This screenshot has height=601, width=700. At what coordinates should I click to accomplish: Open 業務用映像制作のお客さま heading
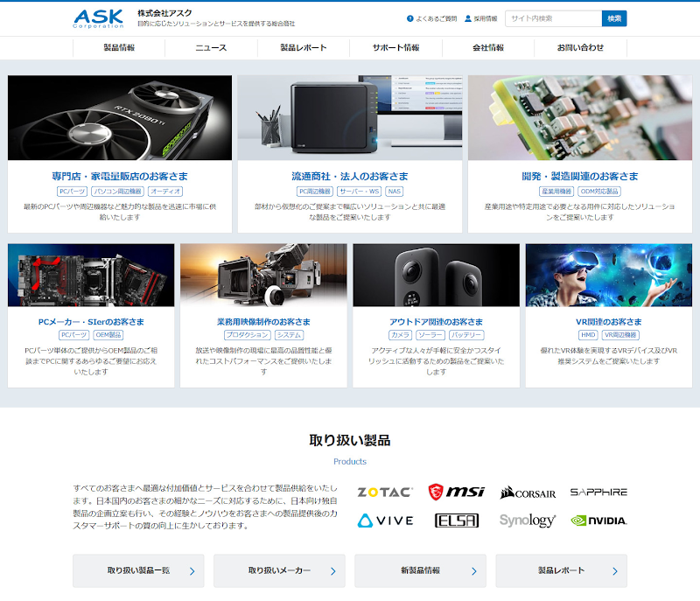(x=263, y=322)
